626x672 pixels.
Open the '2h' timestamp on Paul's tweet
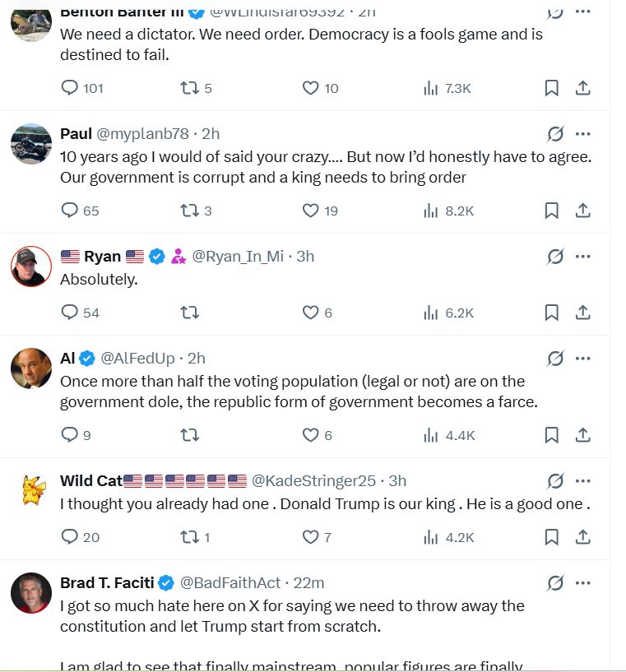pos(211,134)
